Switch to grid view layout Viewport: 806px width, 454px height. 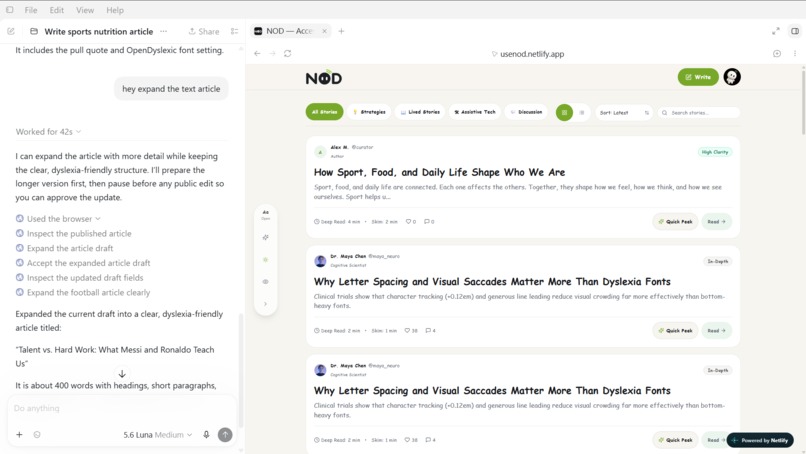tap(564, 112)
